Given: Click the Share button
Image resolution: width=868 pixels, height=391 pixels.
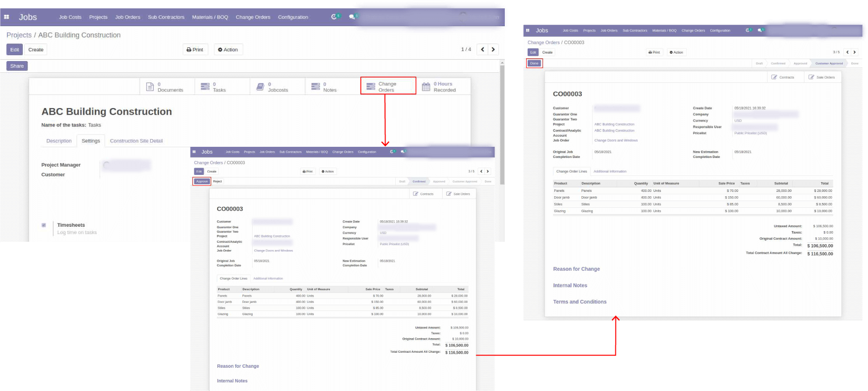Looking at the screenshot, I should click(x=17, y=66).
